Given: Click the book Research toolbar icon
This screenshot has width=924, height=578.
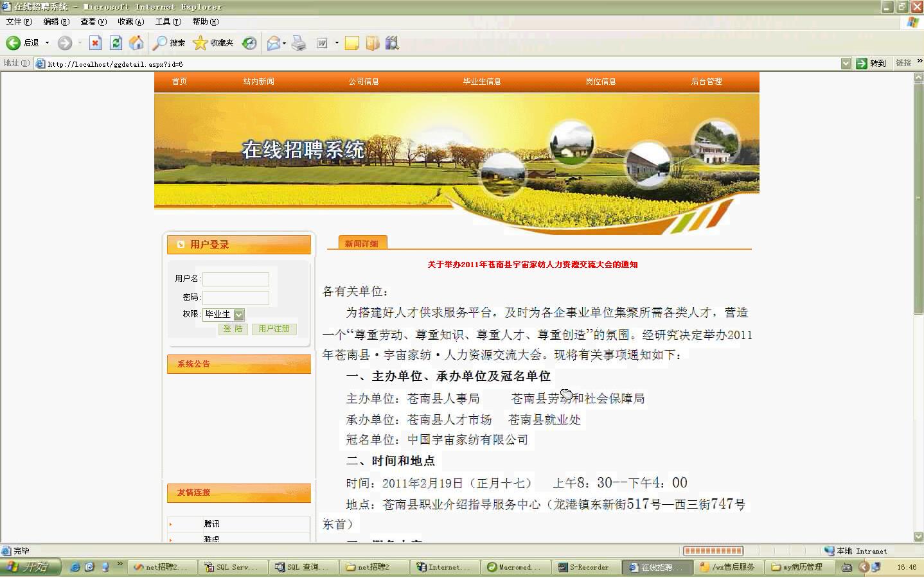Looking at the screenshot, I should 373,43.
